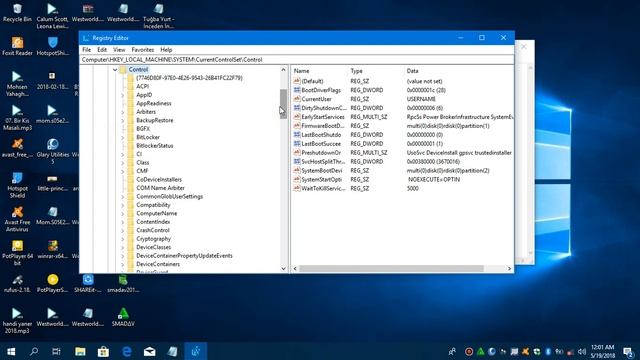Click the tree pane vertical scrollbar thumb
The height and width of the screenshot is (360, 640).
[283, 104]
